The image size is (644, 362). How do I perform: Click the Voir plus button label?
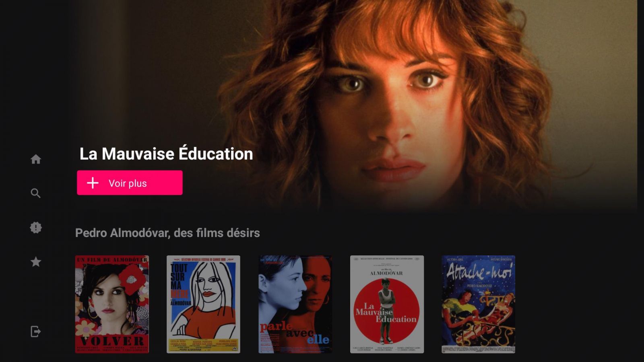[128, 183]
